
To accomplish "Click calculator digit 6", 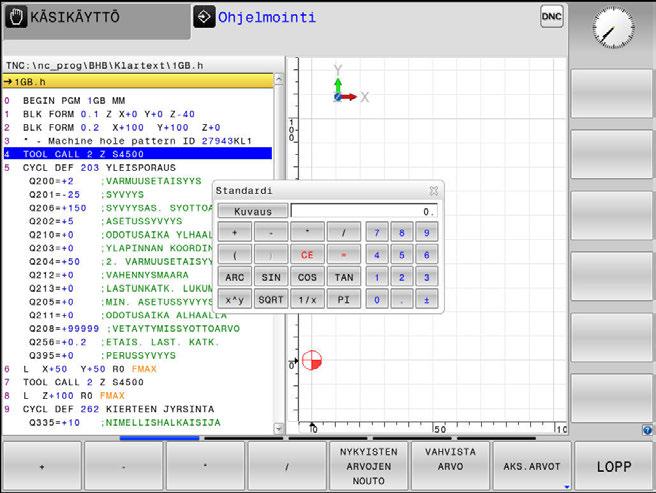I will click(427, 255).
